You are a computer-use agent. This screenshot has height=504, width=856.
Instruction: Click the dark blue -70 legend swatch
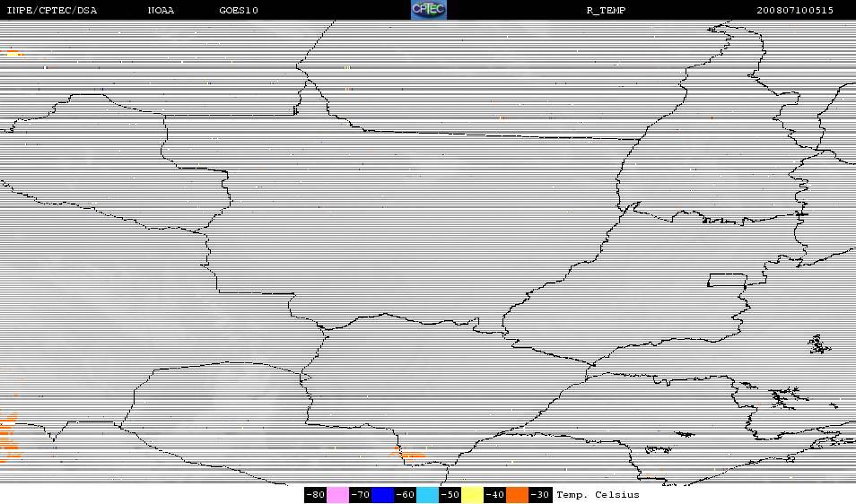click(x=383, y=495)
